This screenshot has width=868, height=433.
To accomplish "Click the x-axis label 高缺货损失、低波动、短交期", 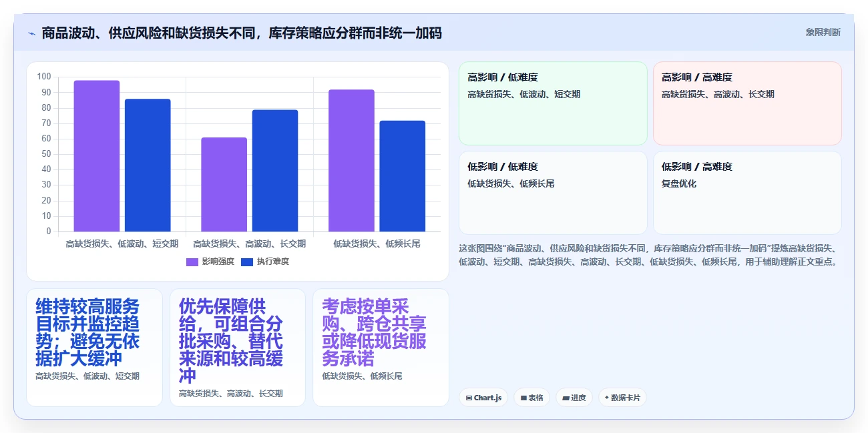I will (x=122, y=244).
